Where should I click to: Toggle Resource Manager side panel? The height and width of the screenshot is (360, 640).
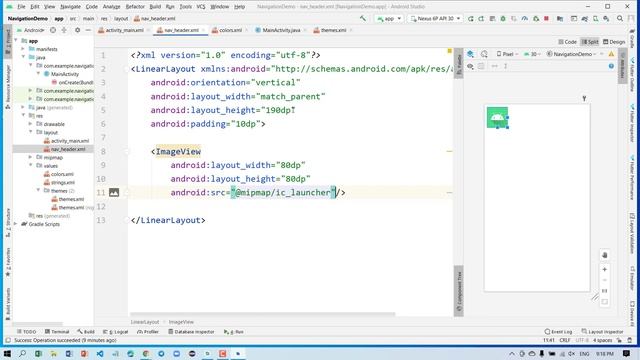(x=8, y=87)
